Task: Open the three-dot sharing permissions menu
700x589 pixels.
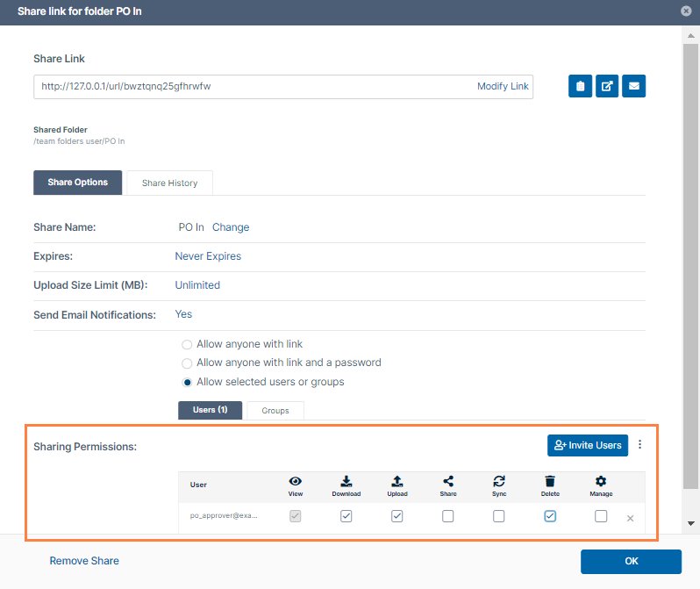Action: (x=639, y=445)
